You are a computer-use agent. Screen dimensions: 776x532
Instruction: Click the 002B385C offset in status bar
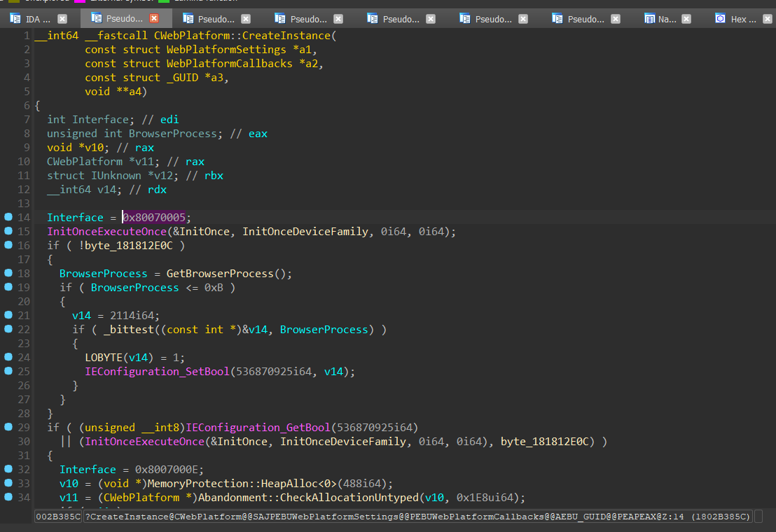coord(58,517)
